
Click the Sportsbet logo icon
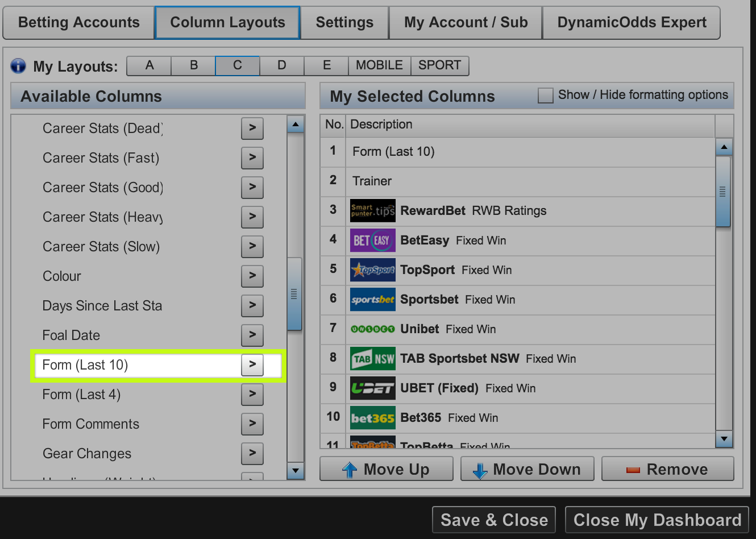pyautogui.click(x=372, y=300)
